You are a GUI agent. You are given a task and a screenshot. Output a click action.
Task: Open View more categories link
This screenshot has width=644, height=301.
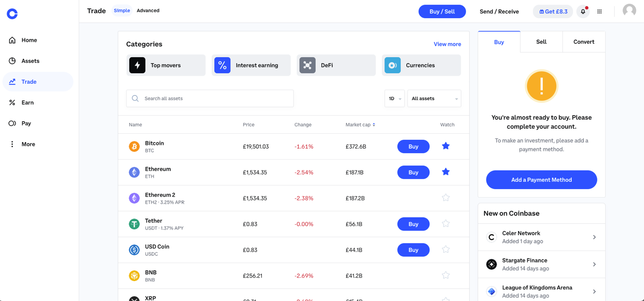click(x=447, y=44)
